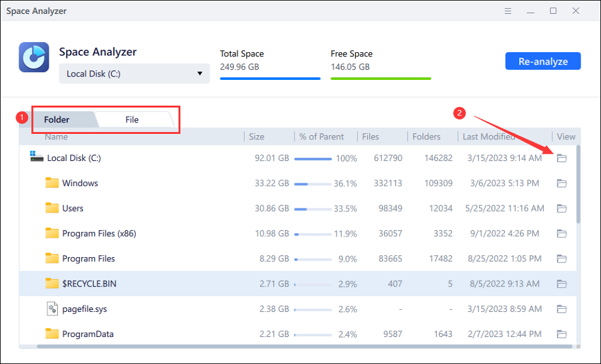Select the Program Files folder row
This screenshot has height=364, width=601.
coord(88,259)
